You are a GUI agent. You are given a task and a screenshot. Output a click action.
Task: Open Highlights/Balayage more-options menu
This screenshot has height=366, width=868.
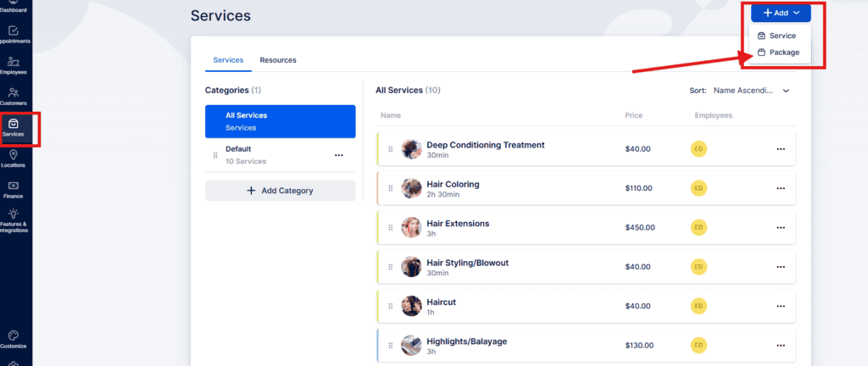pos(781,346)
